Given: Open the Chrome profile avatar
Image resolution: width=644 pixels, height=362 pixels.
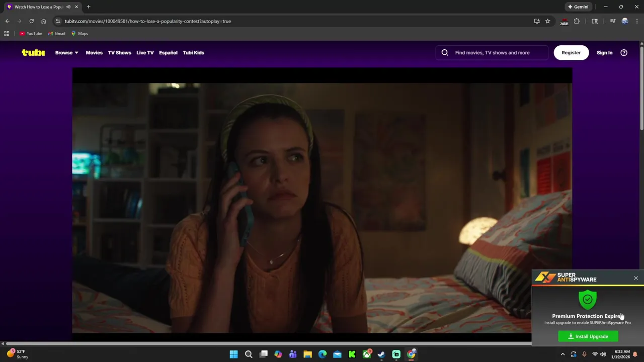Looking at the screenshot, I should [x=625, y=21].
